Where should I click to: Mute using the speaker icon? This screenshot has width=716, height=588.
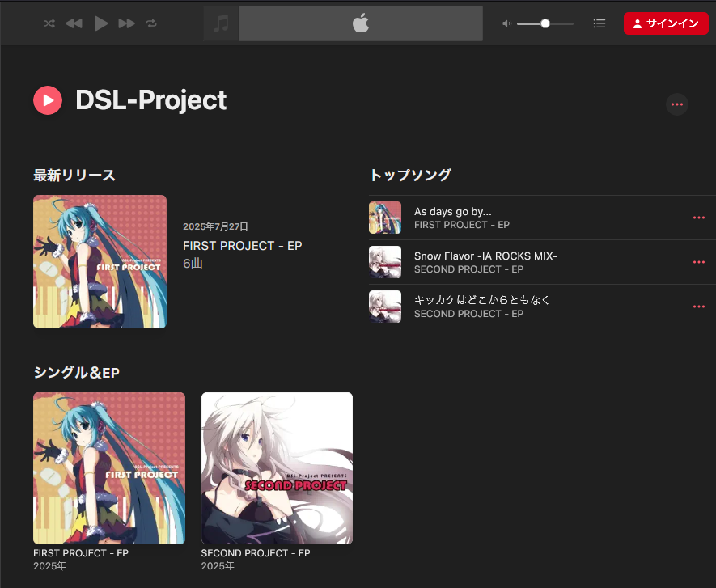coord(506,23)
